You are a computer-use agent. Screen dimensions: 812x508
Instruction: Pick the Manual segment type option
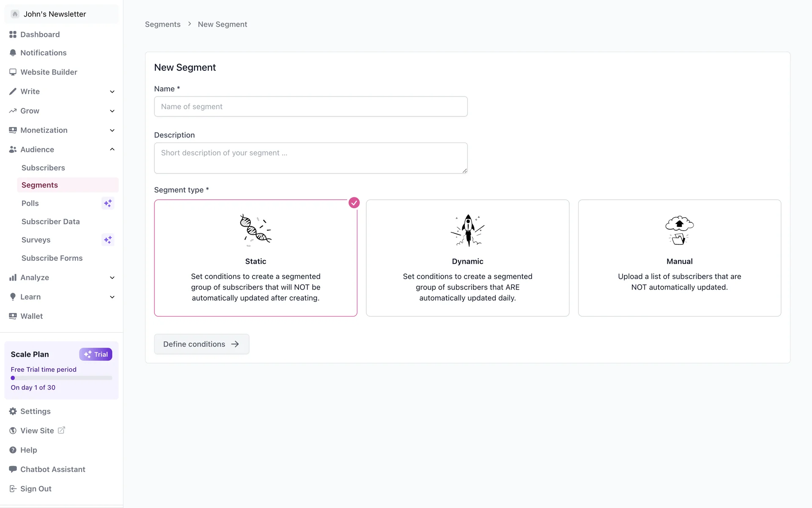pos(679,258)
